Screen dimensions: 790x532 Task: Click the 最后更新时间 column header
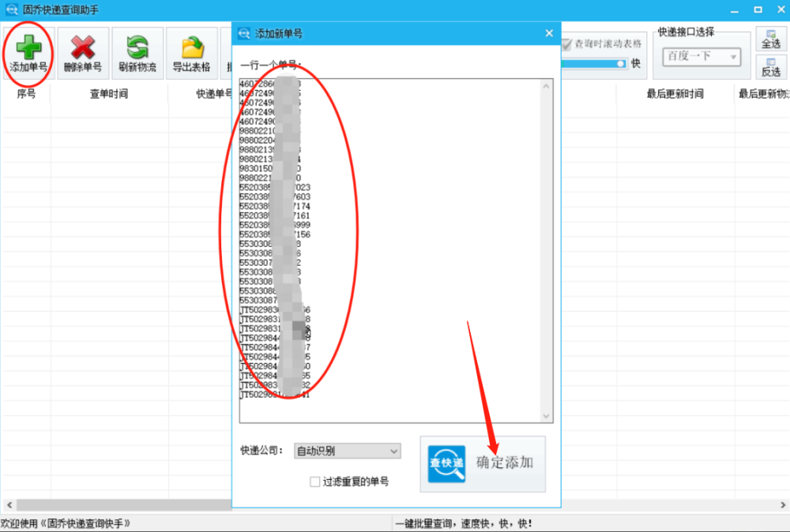(x=675, y=94)
